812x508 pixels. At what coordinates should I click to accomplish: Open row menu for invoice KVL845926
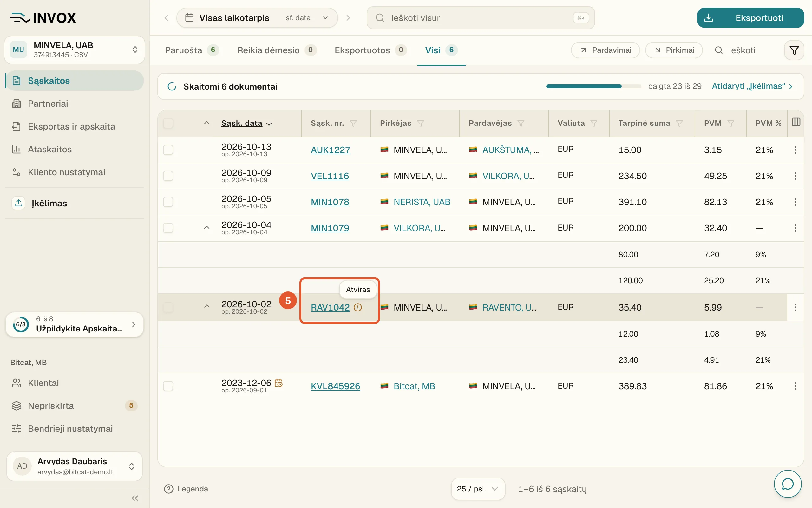click(x=795, y=386)
